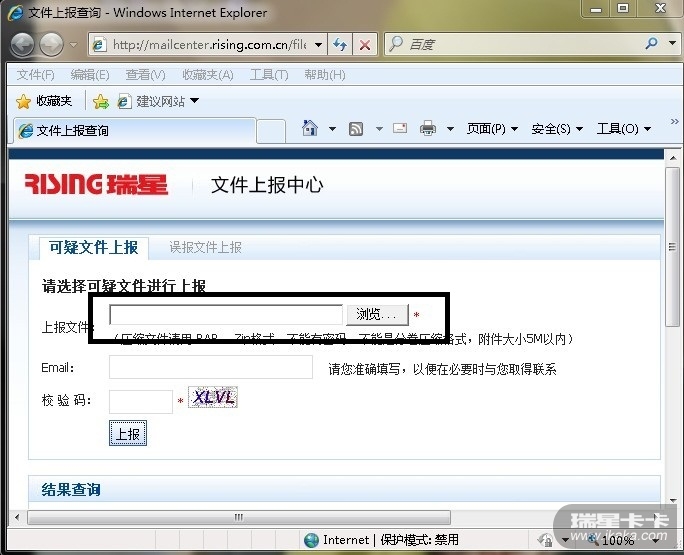Open a new blank tab

271,131
